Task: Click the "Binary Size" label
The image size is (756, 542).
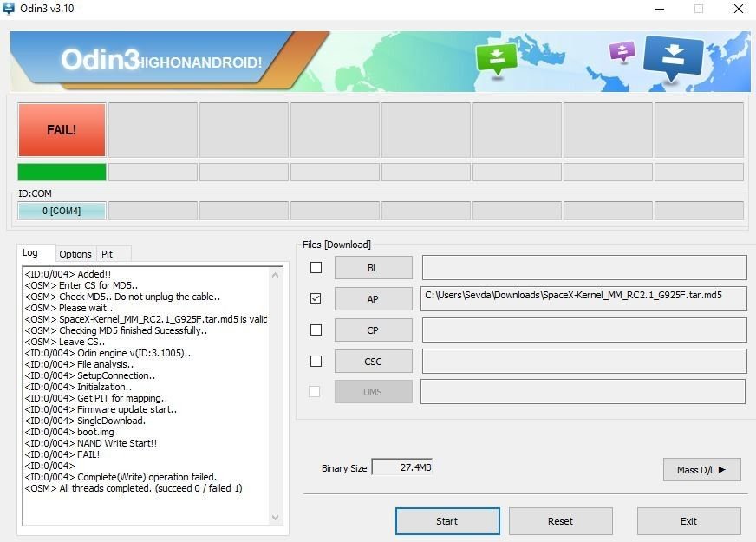Action: tap(344, 468)
